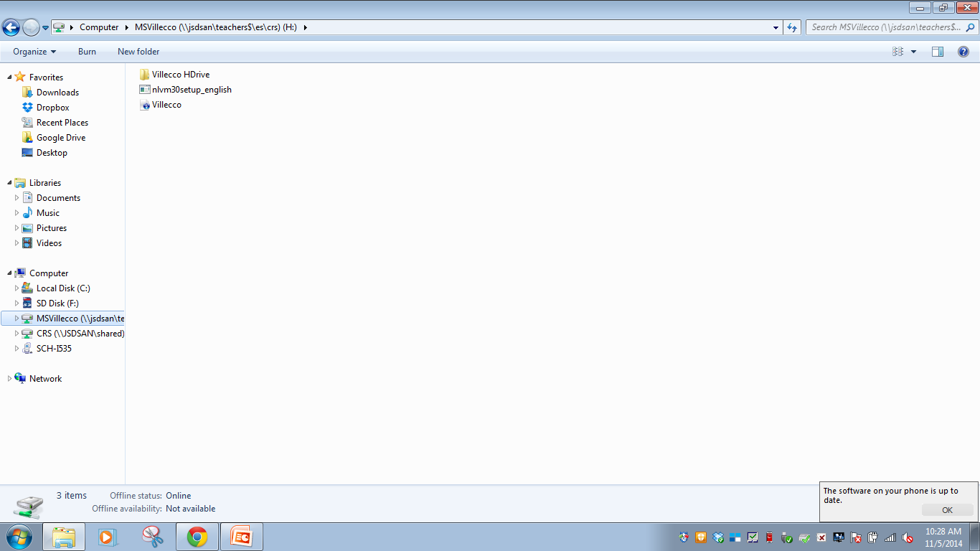
Task: Click Show desktop strip beside clock
Action: (x=975, y=537)
